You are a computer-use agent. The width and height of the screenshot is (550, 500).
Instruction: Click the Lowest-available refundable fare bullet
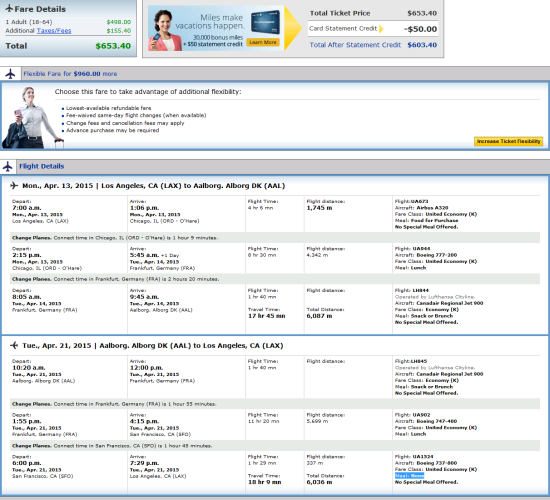[109, 108]
